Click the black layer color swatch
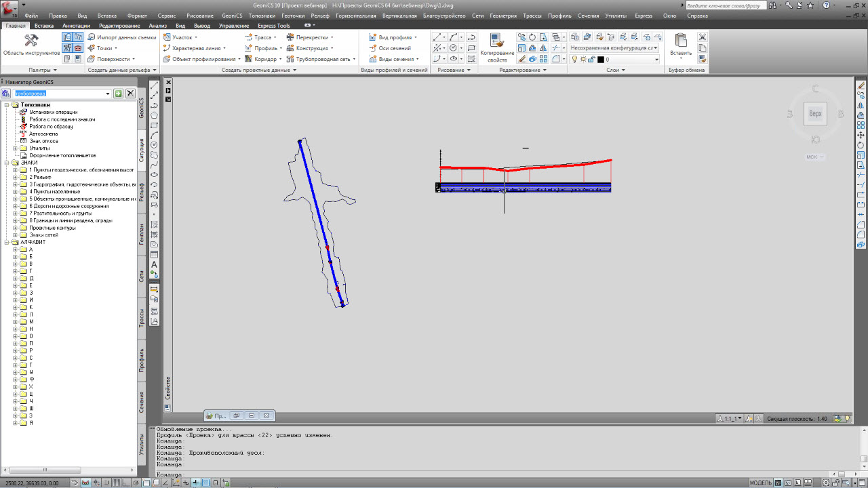This screenshot has height=488, width=868. [x=600, y=60]
